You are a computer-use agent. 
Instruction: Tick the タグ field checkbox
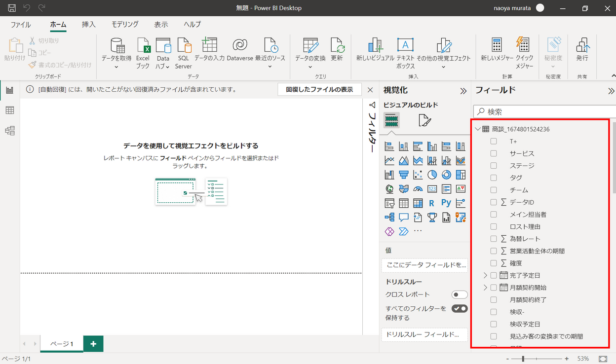pyautogui.click(x=494, y=178)
